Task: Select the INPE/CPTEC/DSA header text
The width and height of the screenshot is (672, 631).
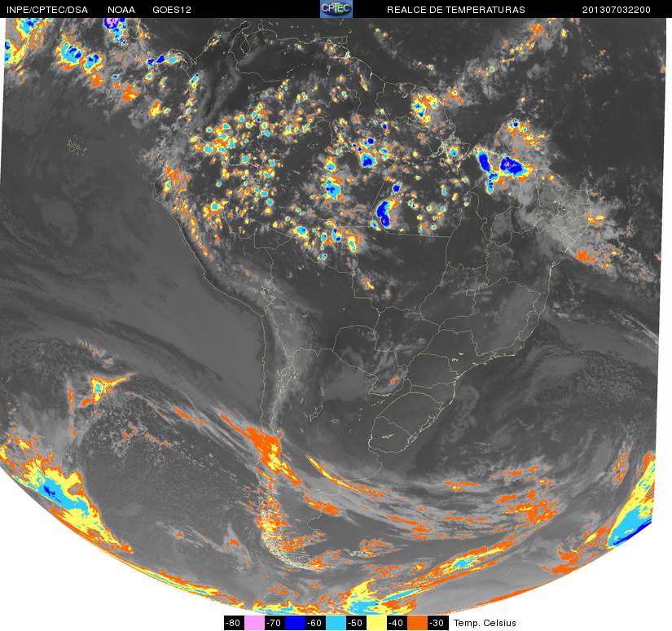Action: tap(47, 10)
